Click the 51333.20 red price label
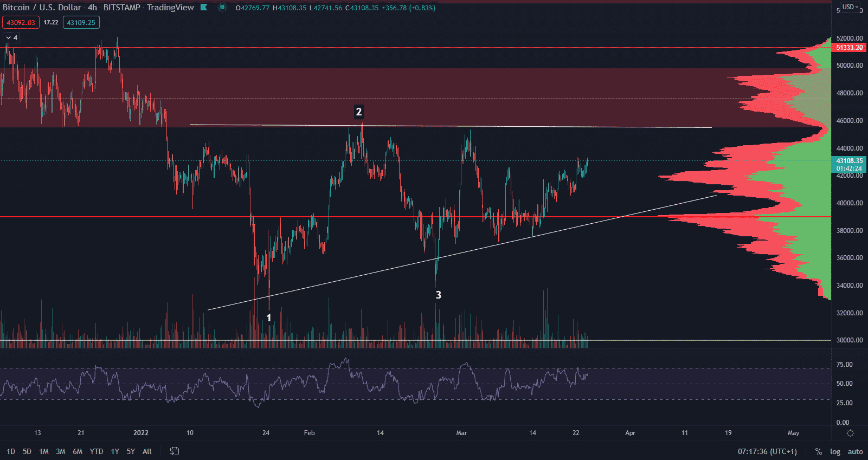 (x=849, y=48)
